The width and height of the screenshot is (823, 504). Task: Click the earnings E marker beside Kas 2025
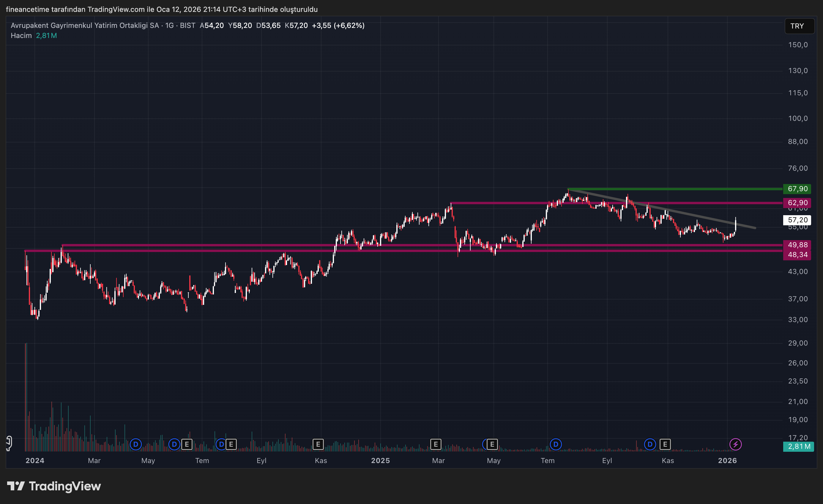tap(665, 444)
